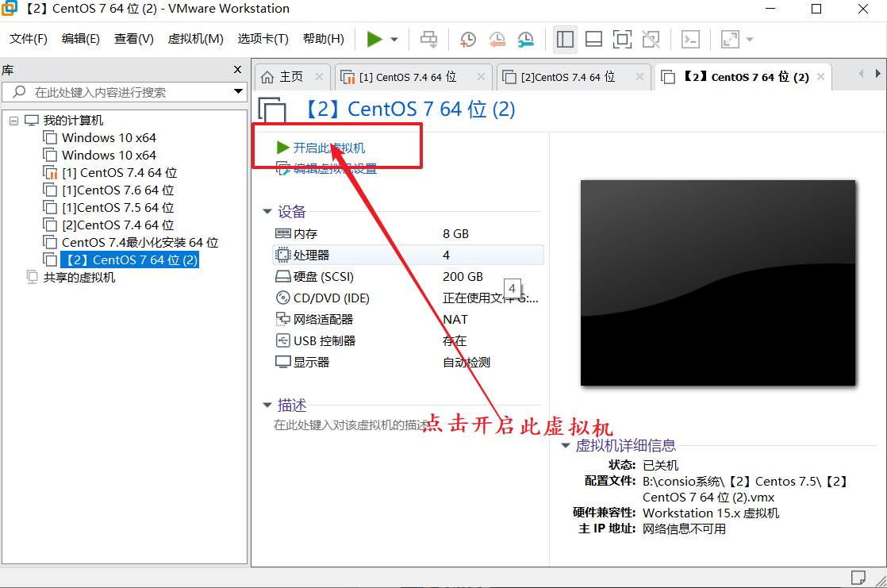This screenshot has height=588, width=887.
Task: Open the 虚拟机(M) menu
Action: pyautogui.click(x=195, y=38)
